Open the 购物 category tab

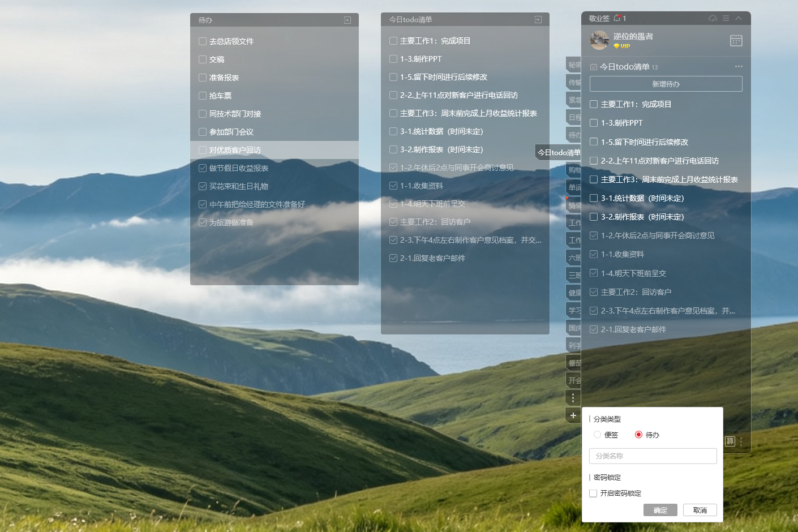(x=574, y=170)
